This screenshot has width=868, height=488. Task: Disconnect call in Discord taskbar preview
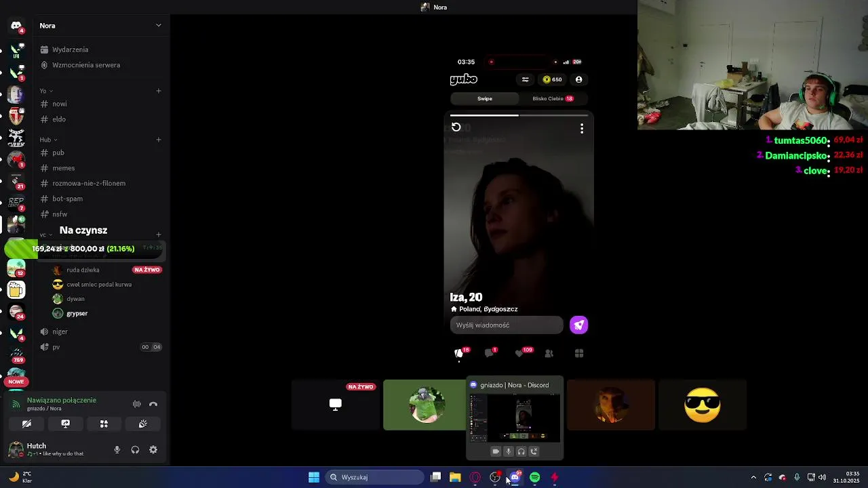(534, 451)
